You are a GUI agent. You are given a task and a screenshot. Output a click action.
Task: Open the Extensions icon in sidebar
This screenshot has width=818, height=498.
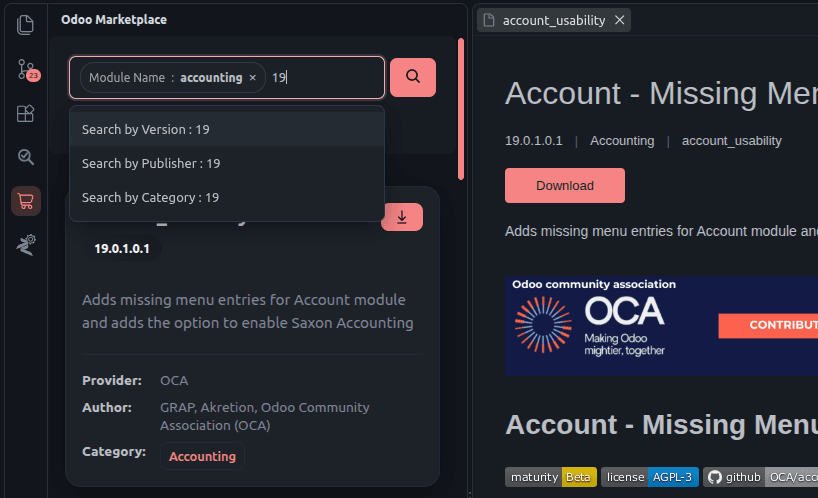pyautogui.click(x=25, y=113)
